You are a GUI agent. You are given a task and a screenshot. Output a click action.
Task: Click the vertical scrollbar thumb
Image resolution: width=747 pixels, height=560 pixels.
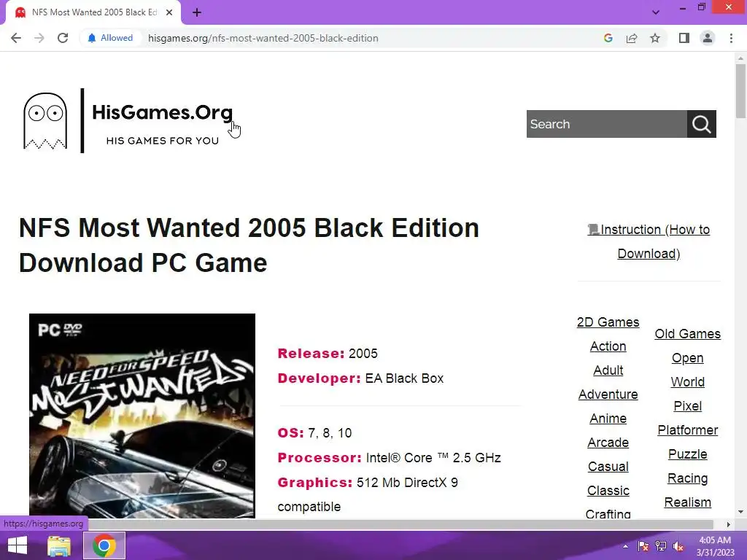pos(740,90)
